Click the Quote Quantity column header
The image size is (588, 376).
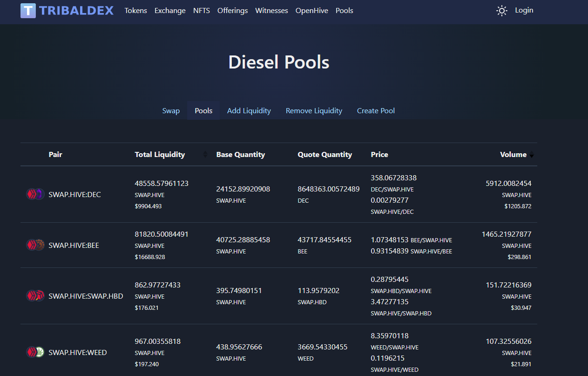click(x=325, y=155)
